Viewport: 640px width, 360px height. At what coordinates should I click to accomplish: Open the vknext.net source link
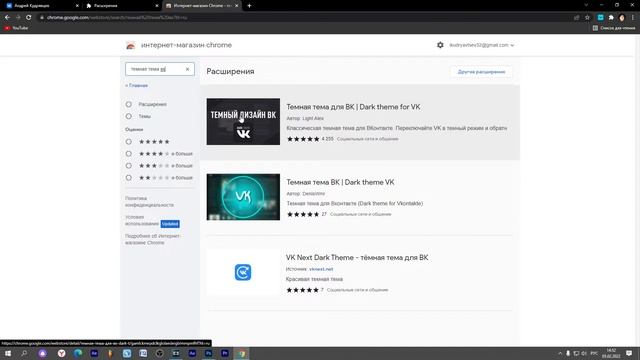[321, 269]
